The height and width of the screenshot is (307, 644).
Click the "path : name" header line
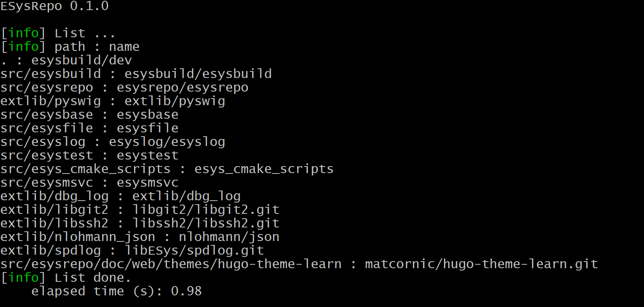pyautogui.click(x=97, y=47)
